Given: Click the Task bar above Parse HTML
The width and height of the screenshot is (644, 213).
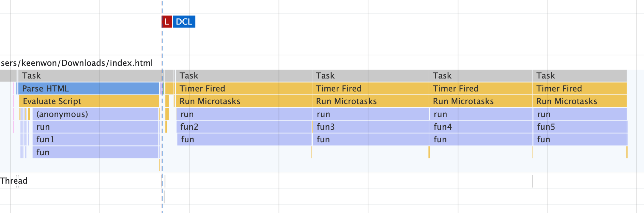Looking at the screenshot, I should [x=89, y=76].
